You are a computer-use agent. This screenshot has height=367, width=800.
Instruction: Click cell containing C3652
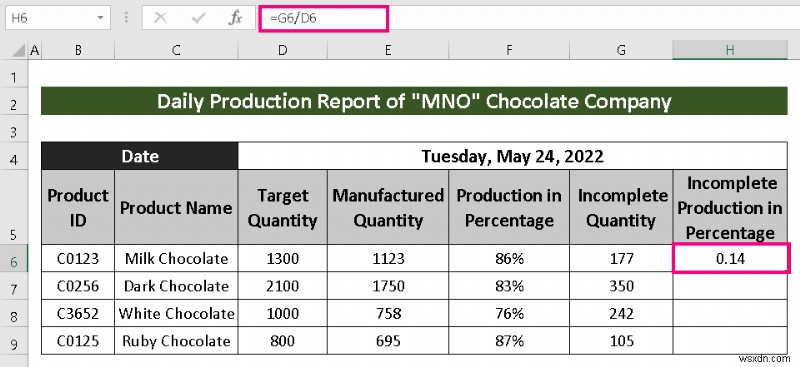pos(78,313)
